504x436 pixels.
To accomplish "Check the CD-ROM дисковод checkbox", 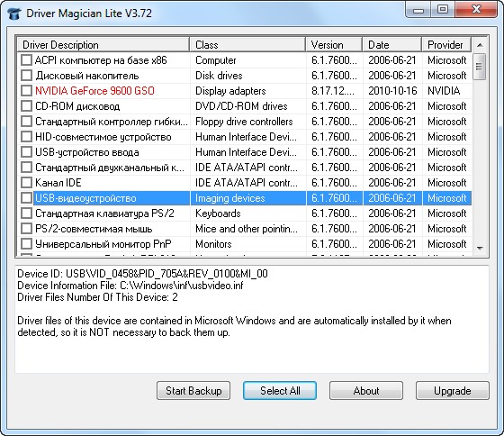I will click(26, 106).
